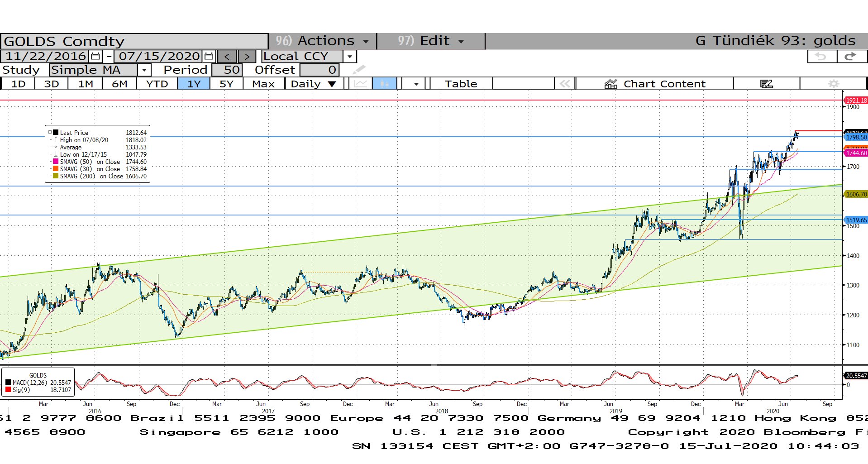
Task: Collapse the Last Price legend tree
Action: point(50,133)
